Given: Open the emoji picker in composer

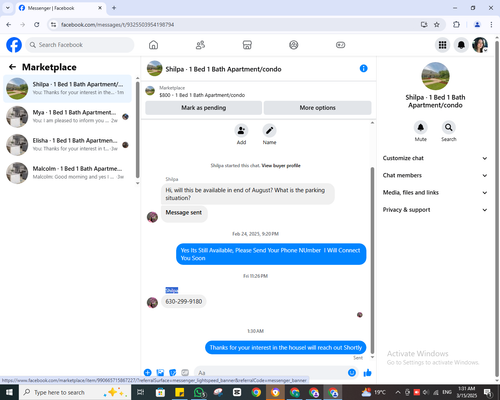Looking at the screenshot, I should [352, 373].
